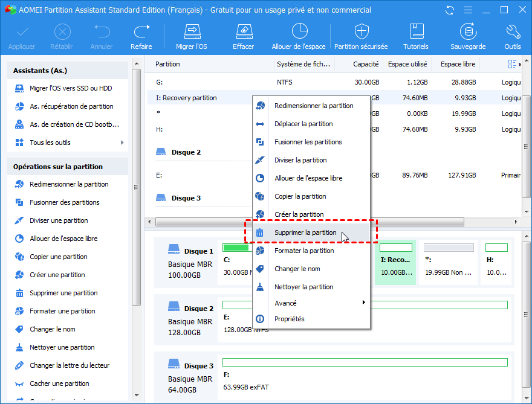Click the Effacer toolbar icon
Viewport: 532px width, 404px height.
coord(244,33)
